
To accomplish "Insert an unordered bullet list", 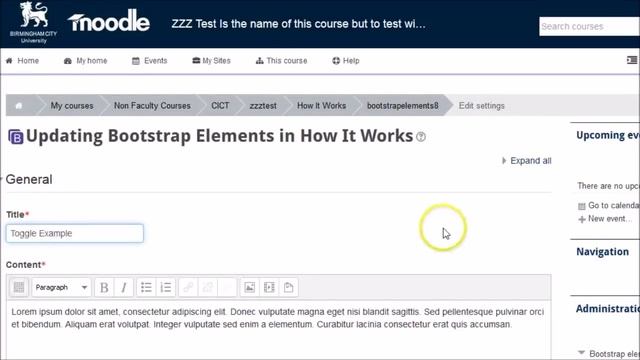I will click(146, 287).
